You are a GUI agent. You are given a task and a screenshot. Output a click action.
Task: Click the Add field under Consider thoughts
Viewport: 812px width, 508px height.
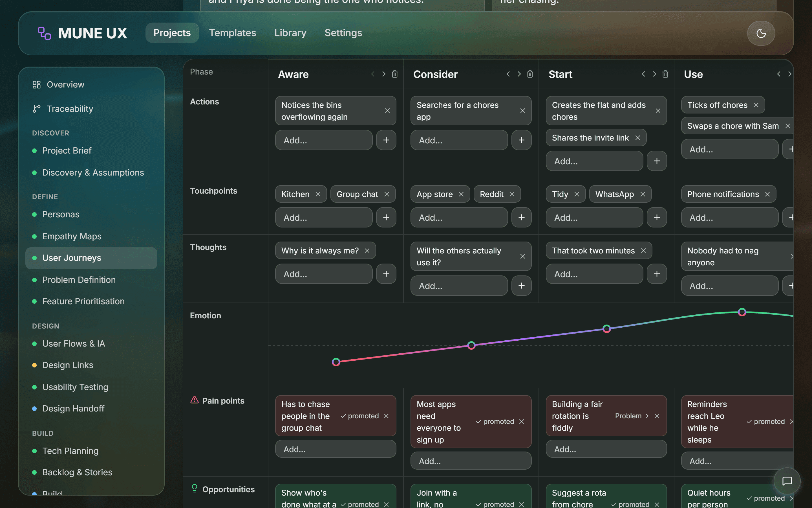pyautogui.click(x=459, y=286)
